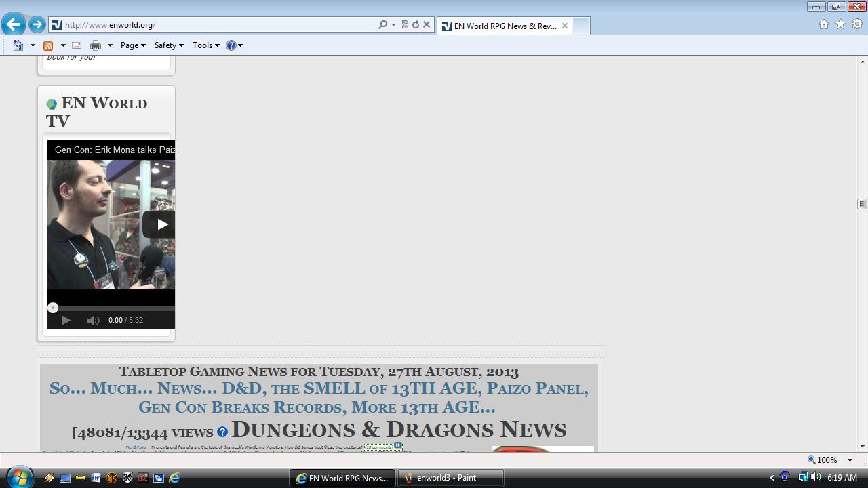Viewport: 868px width, 488px height.
Task: Stop loading with address bar X icon
Action: [427, 25]
